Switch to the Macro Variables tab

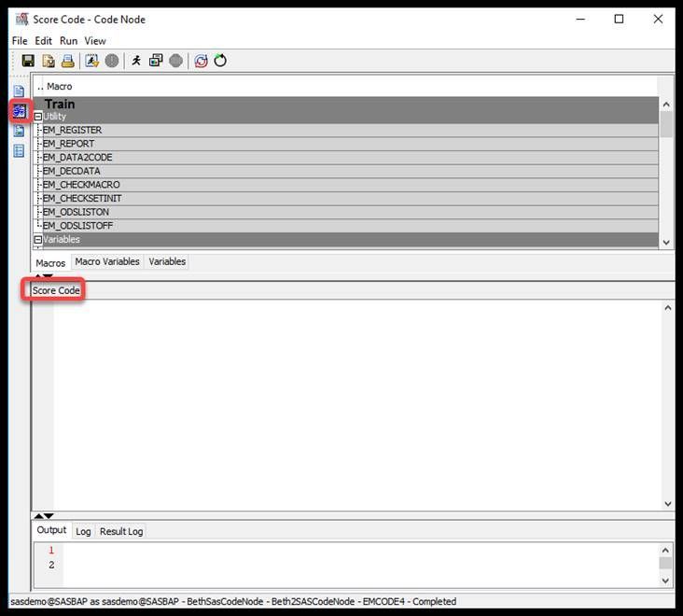(107, 261)
